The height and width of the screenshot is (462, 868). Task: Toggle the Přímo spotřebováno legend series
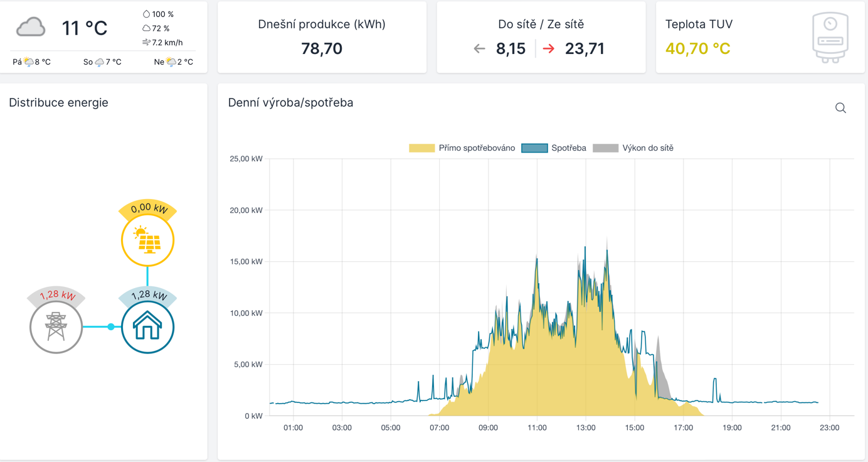(477, 148)
